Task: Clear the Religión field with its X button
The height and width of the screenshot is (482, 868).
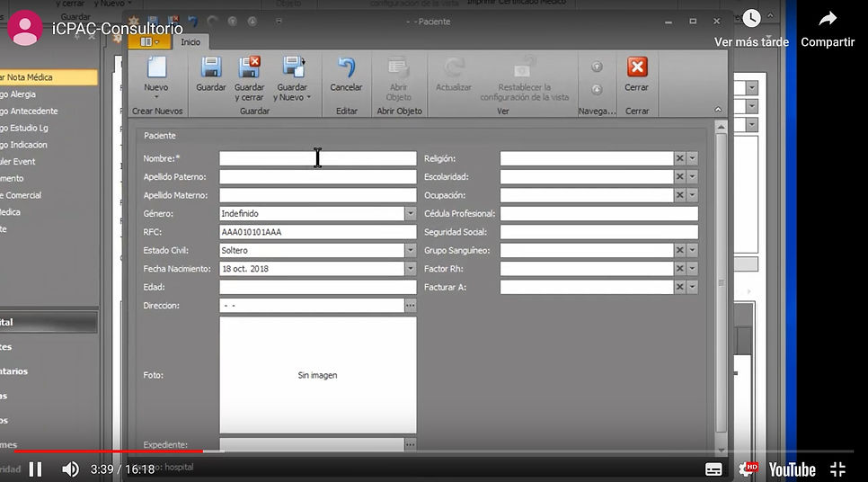Action: click(x=680, y=158)
